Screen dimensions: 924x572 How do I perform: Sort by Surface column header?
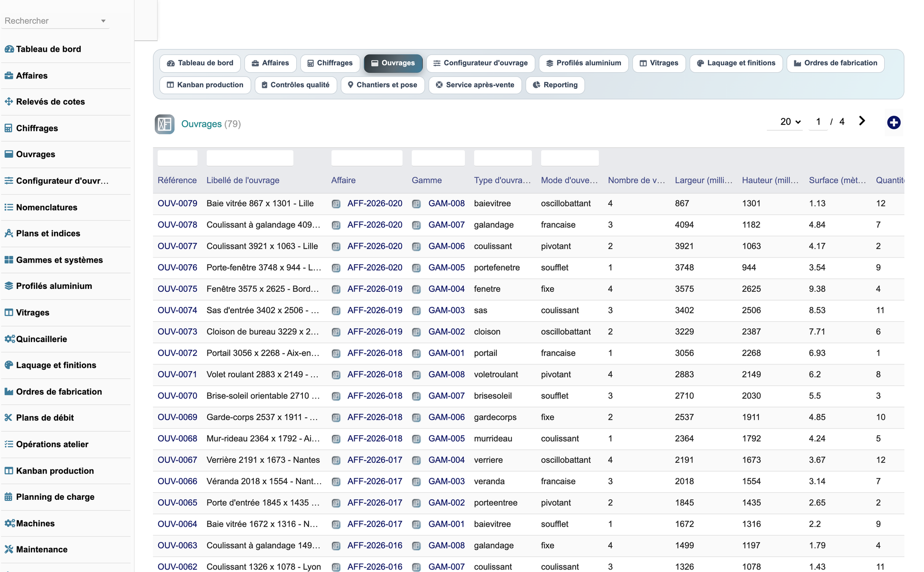(x=837, y=181)
